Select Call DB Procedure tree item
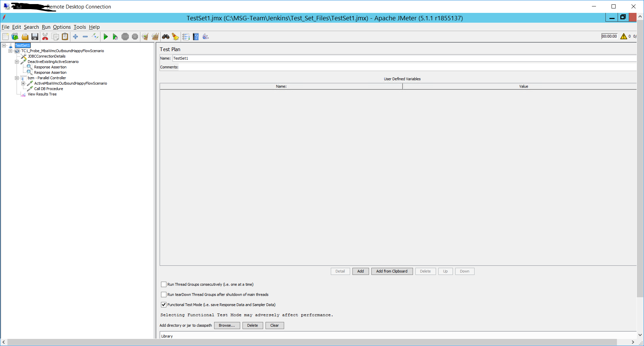 pos(49,89)
